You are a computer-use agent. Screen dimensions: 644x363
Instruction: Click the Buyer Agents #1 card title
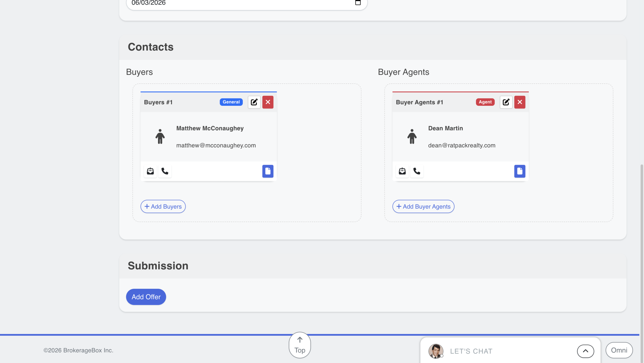(419, 102)
